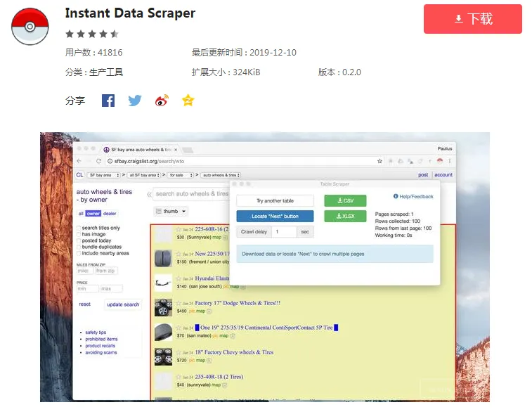Open the Help/Feedback link
Screen dimensions: 532x412
pos(413,196)
